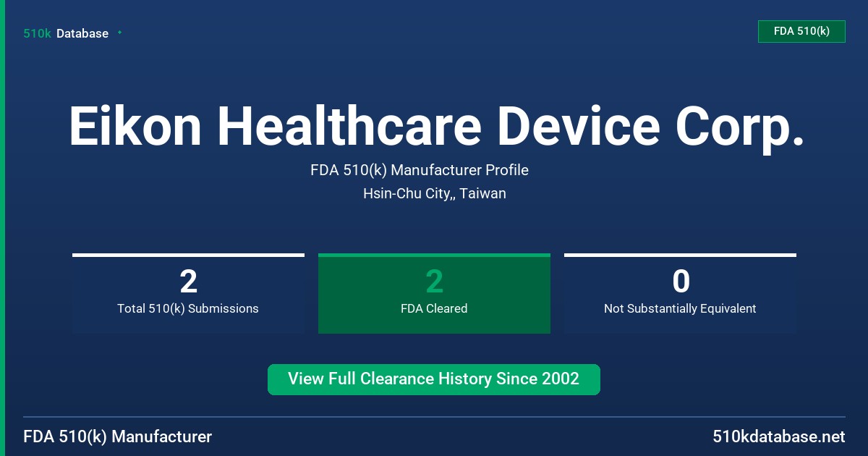
Task: Open the Not Substantially Equivalent card
Action: click(x=680, y=293)
